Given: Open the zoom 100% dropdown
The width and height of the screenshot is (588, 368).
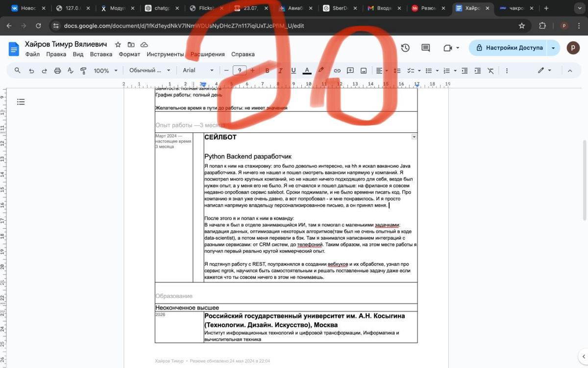Looking at the screenshot, I should pos(106,71).
